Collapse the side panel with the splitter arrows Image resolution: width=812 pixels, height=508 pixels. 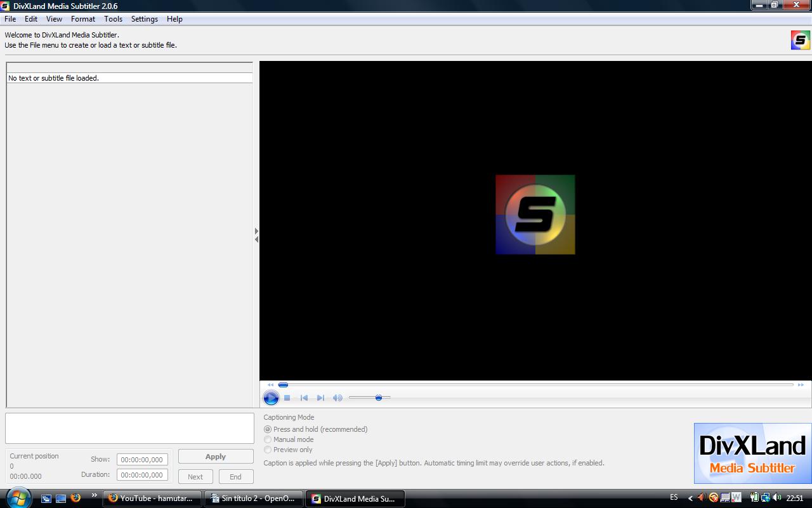[256, 235]
